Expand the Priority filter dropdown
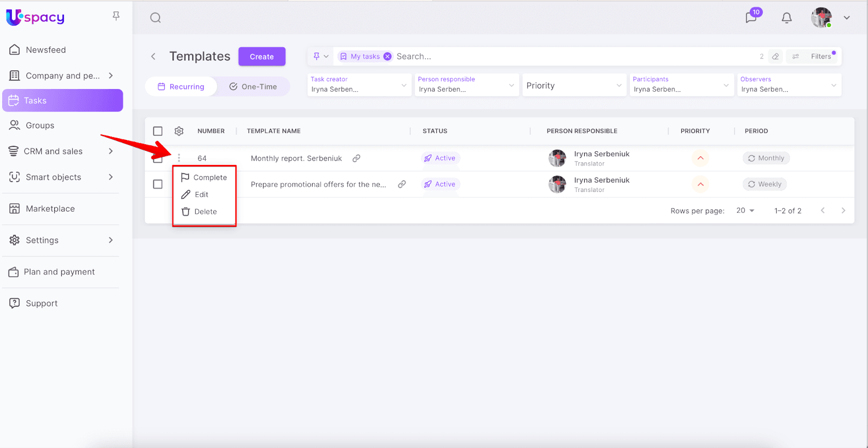The image size is (868, 448). point(574,86)
